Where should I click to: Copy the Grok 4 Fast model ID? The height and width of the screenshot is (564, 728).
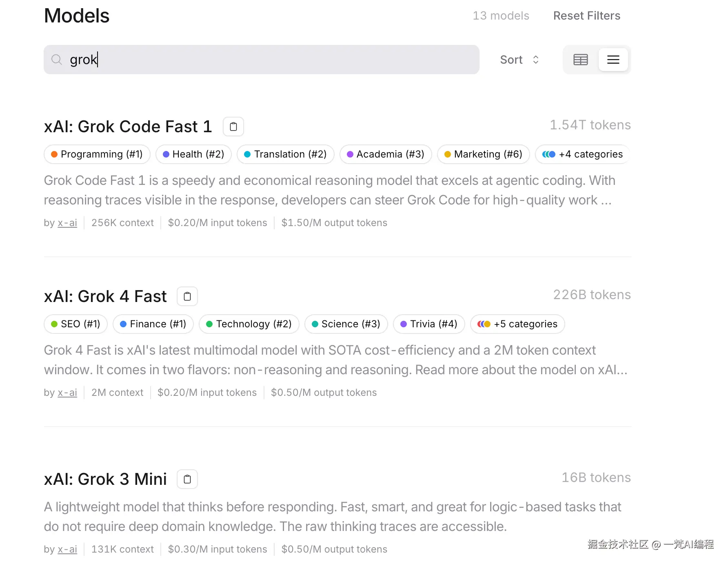click(x=187, y=296)
